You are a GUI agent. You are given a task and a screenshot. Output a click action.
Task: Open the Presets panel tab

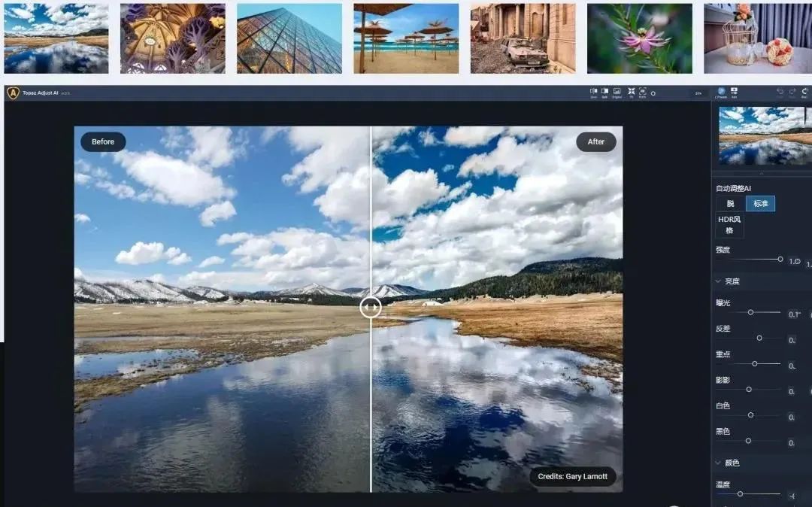722,93
